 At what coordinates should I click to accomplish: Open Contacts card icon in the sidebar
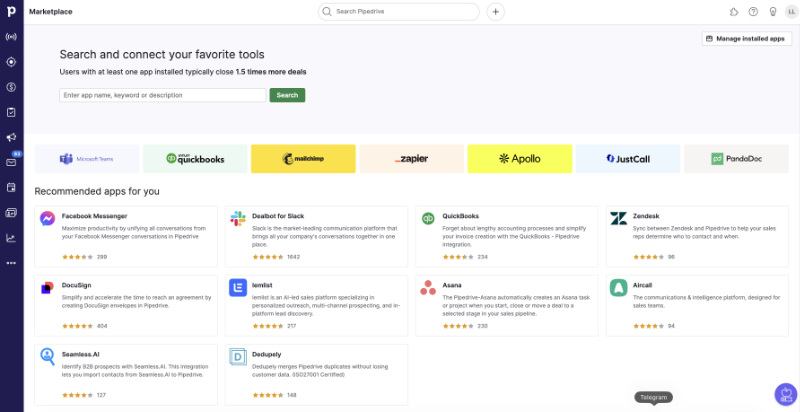pyautogui.click(x=11, y=213)
